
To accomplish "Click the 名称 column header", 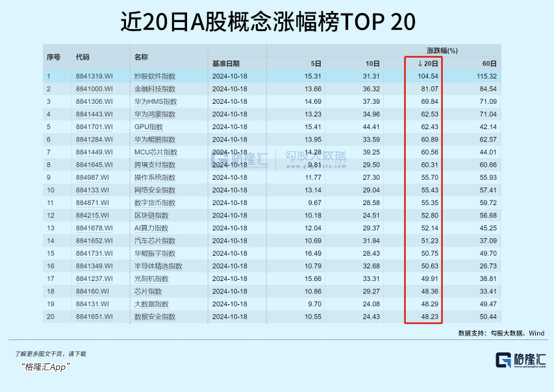I will [x=141, y=57].
